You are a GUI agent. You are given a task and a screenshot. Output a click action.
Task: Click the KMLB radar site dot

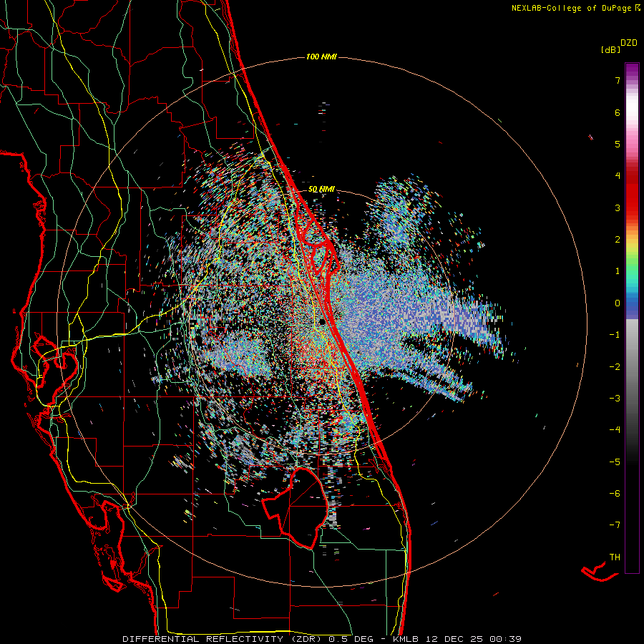323,321
